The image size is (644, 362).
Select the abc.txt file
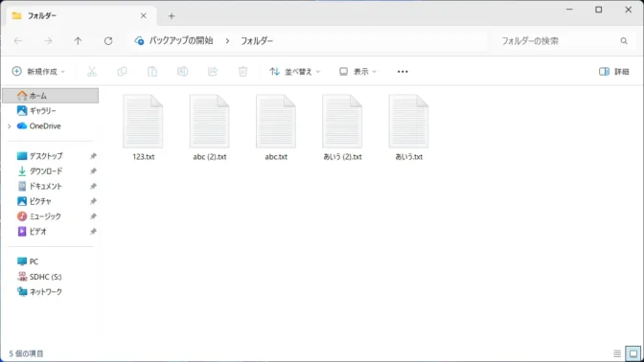pyautogui.click(x=276, y=127)
